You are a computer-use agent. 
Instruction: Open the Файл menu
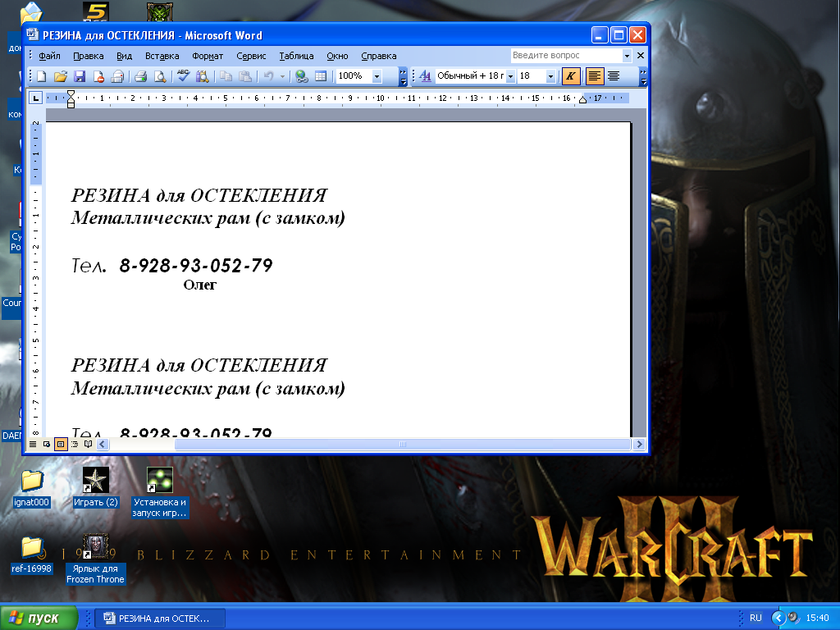click(x=49, y=57)
